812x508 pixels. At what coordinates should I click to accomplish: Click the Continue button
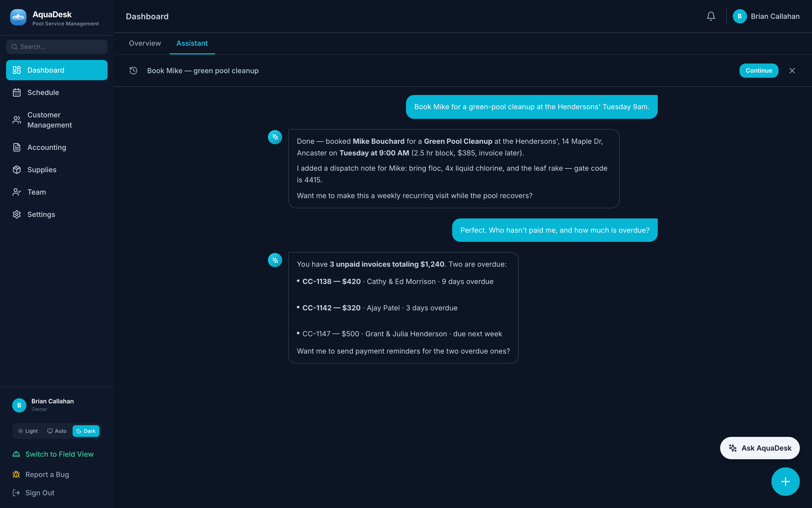(759, 71)
